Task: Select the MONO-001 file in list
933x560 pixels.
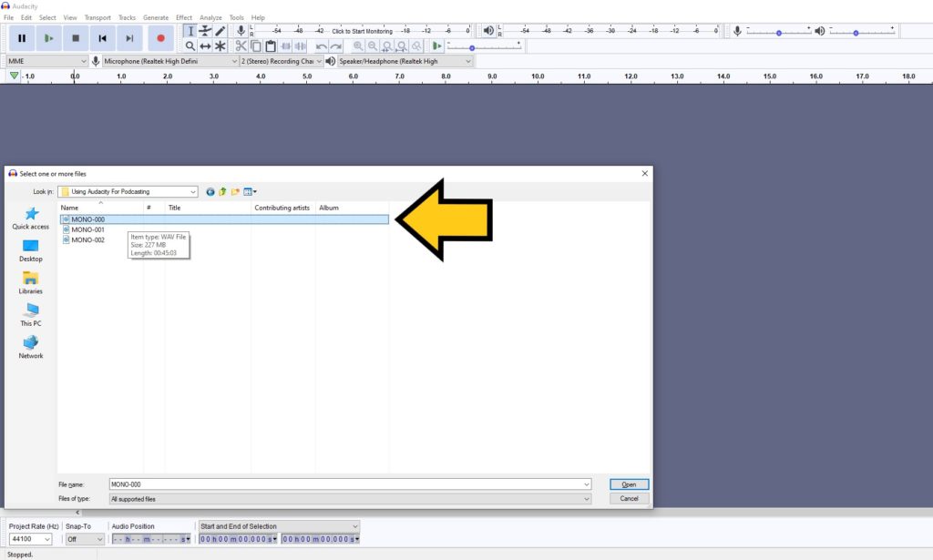Action: click(x=87, y=229)
